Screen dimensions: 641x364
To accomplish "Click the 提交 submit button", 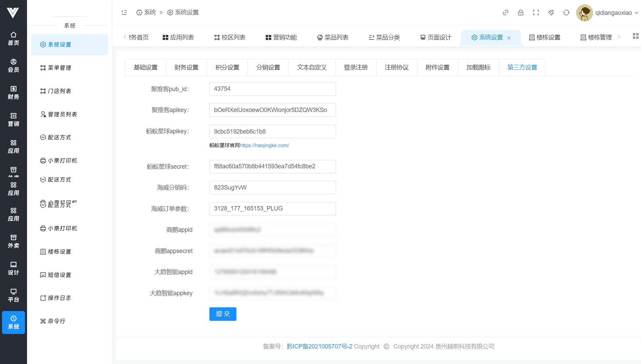I will 223,314.
